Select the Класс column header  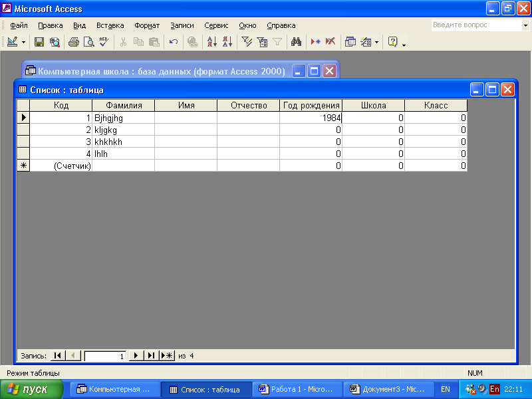tap(436, 105)
